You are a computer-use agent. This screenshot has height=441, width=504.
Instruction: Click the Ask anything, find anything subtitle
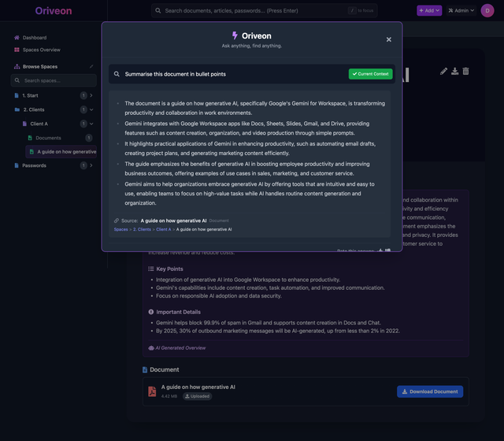[x=252, y=46]
